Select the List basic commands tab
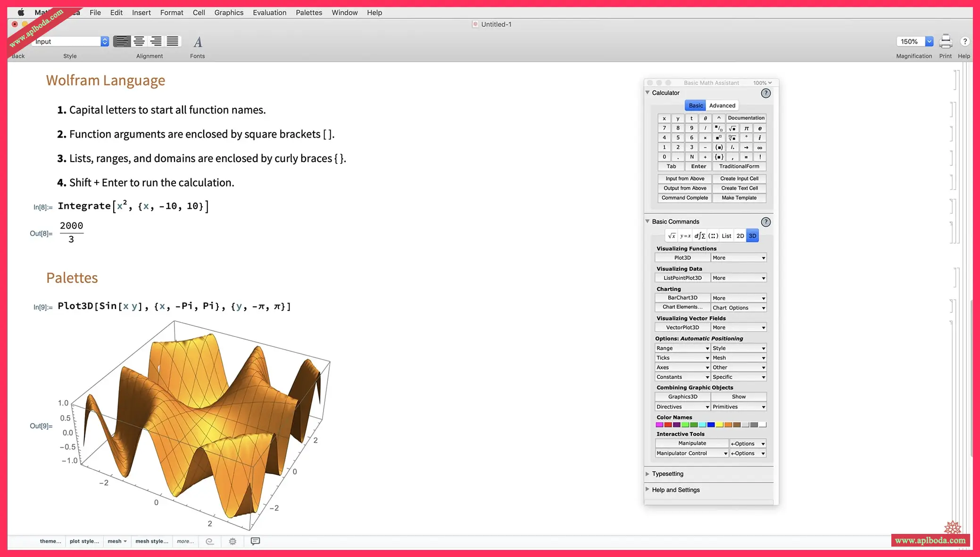The height and width of the screenshot is (557, 980). tap(726, 236)
